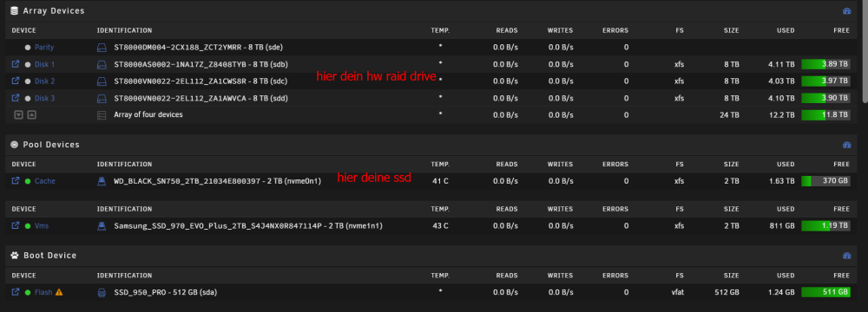Click Vms used value 811 GB
868x312 pixels.
coord(783,225)
